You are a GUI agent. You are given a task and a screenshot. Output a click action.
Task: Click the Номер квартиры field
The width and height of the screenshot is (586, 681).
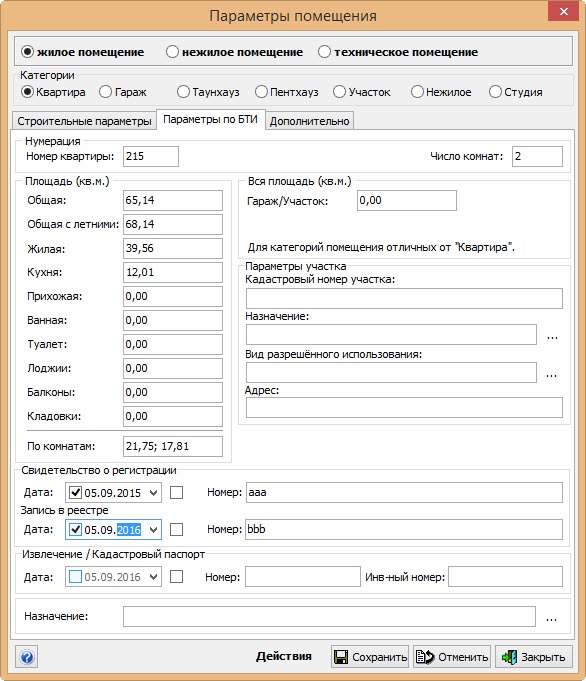(151, 156)
